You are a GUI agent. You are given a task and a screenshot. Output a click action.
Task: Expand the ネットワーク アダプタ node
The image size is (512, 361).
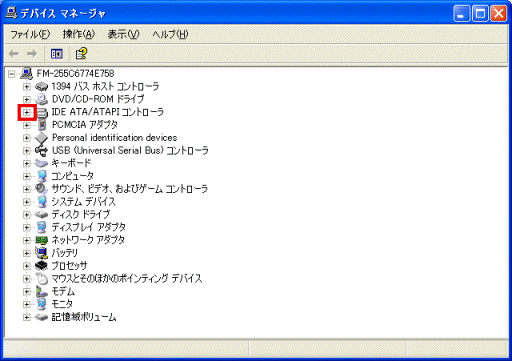(26, 240)
